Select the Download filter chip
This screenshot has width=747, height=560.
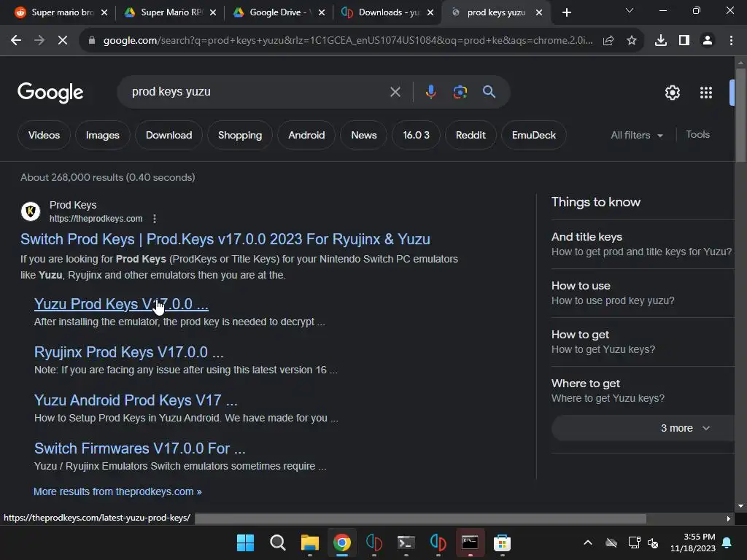[169, 135]
